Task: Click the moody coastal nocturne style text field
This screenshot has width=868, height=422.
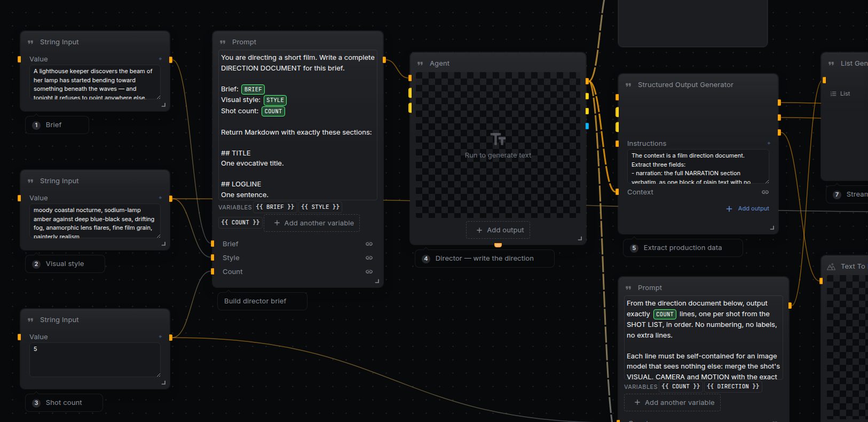Action: [95, 221]
